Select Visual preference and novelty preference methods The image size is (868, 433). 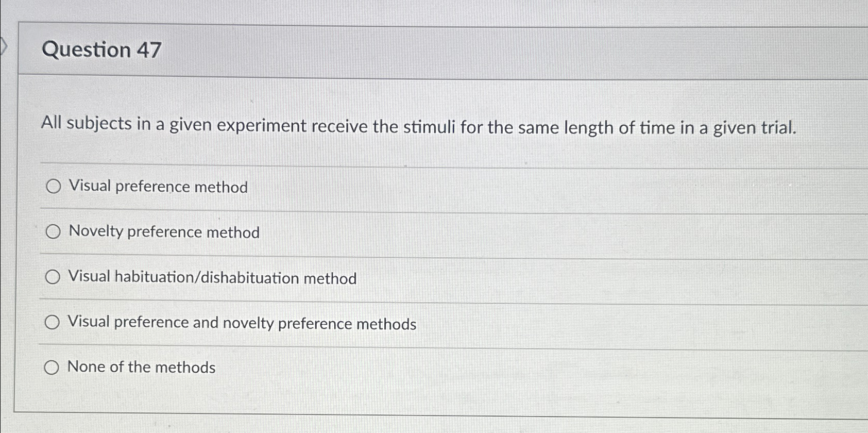53,322
